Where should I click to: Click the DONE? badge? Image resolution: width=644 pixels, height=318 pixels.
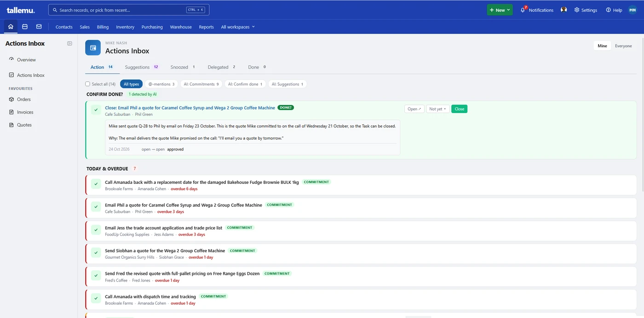click(x=286, y=108)
